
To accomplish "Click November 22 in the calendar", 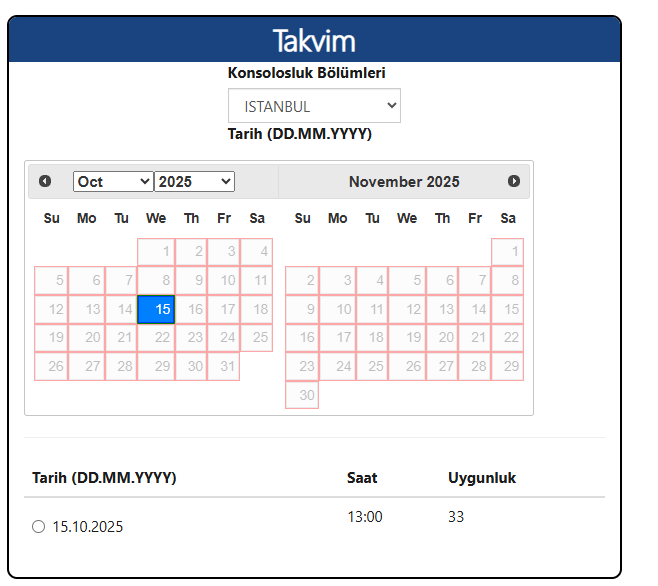I will coord(507,338).
